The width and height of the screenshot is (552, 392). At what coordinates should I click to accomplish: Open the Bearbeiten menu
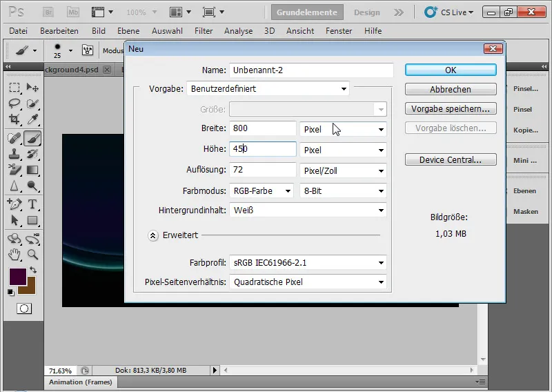point(59,31)
